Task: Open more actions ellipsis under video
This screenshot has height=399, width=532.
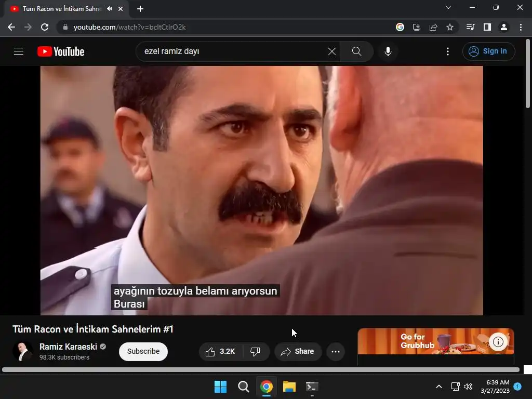Action: click(336, 352)
